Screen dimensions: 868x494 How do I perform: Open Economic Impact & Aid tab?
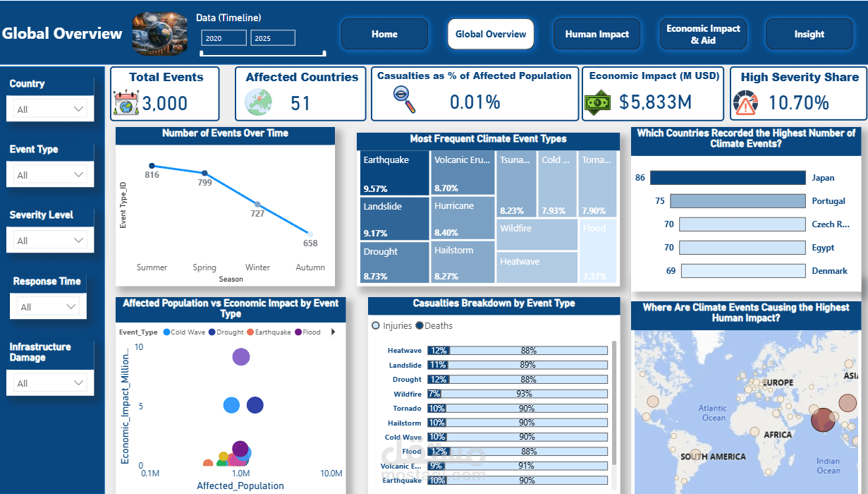(x=703, y=34)
